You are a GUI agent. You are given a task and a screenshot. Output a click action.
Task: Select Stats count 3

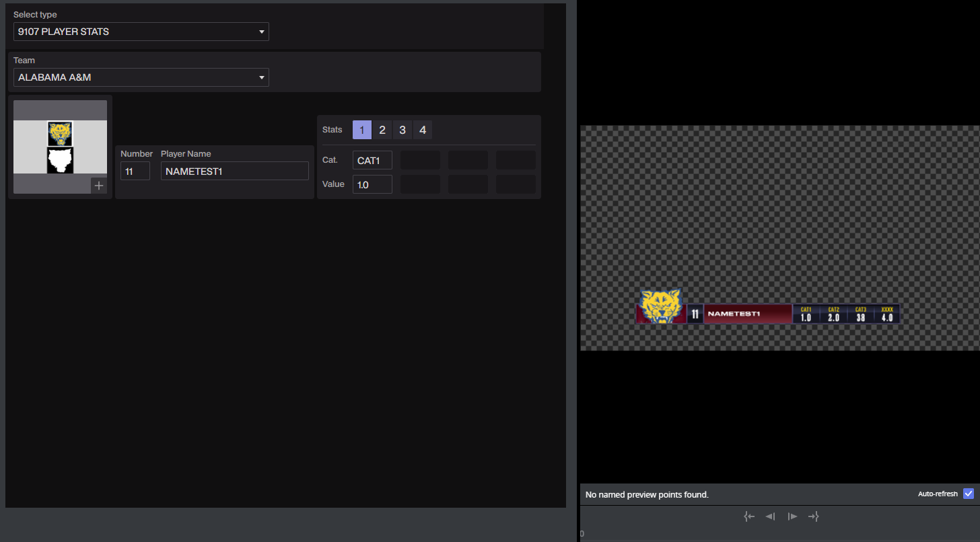point(403,130)
